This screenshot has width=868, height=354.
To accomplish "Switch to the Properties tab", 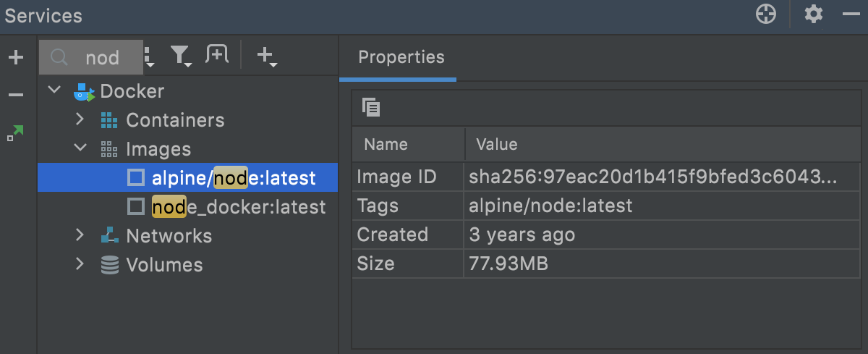I will coord(401,56).
